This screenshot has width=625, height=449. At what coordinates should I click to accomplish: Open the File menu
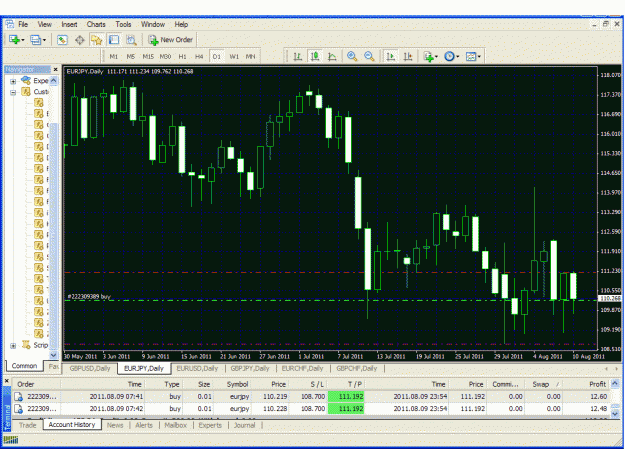click(23, 24)
